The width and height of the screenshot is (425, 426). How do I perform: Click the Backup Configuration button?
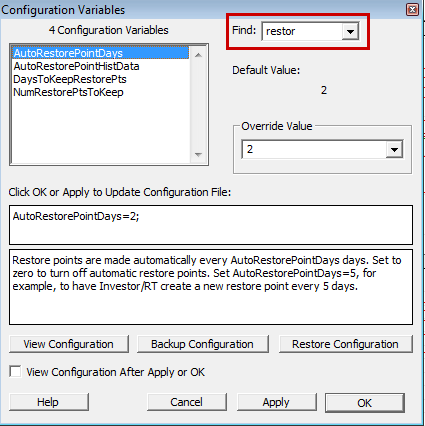click(x=202, y=344)
